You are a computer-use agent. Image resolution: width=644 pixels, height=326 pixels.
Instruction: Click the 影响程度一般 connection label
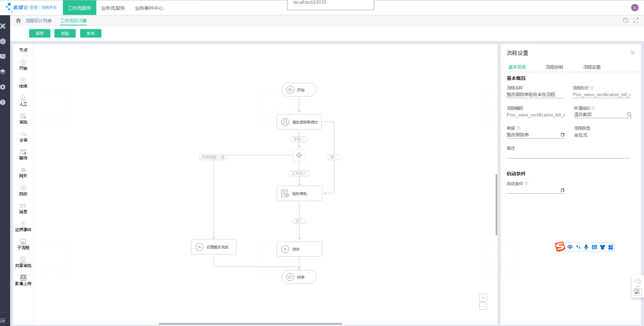213,157
